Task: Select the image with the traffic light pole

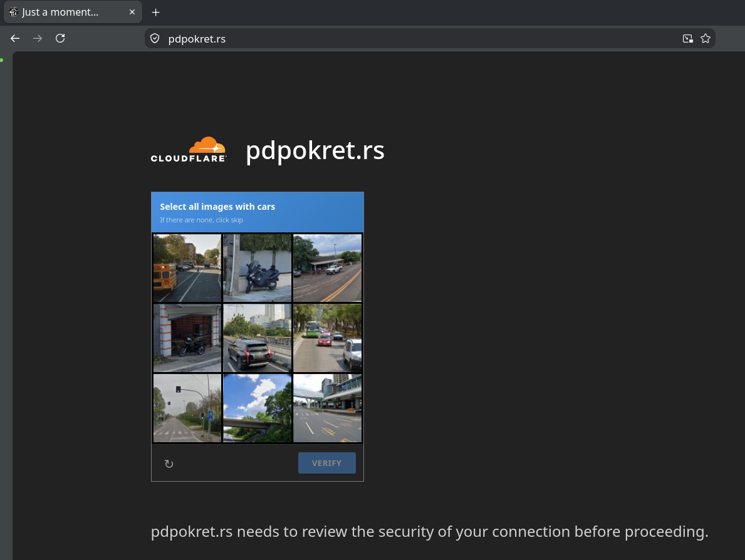Action: 187,408
